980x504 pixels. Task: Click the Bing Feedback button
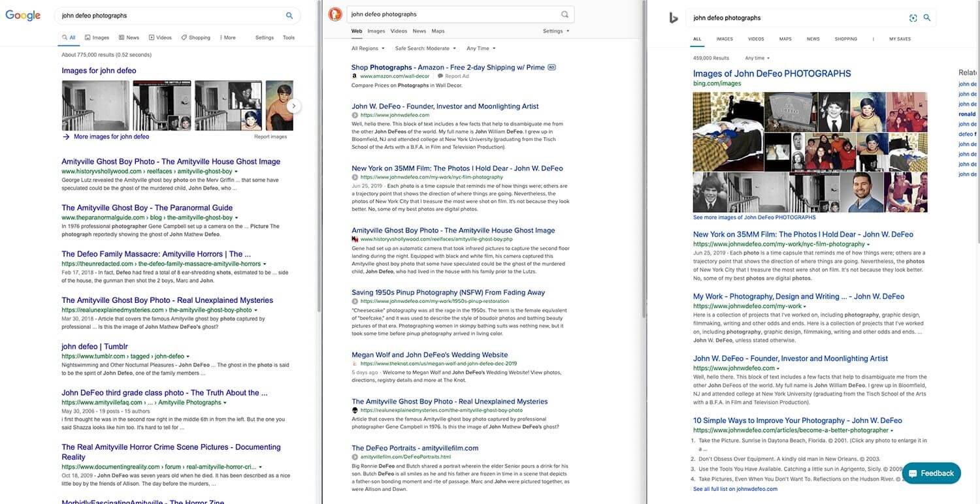pyautogui.click(x=931, y=473)
